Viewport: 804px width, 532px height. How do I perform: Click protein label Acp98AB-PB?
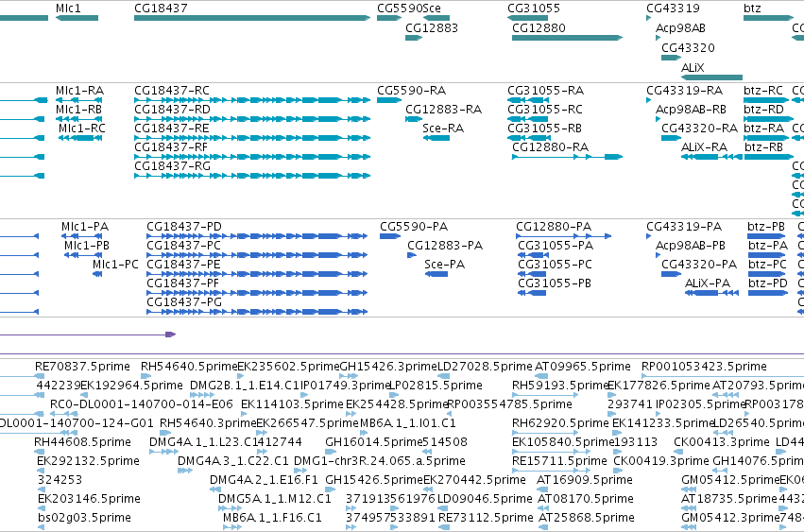(691, 246)
